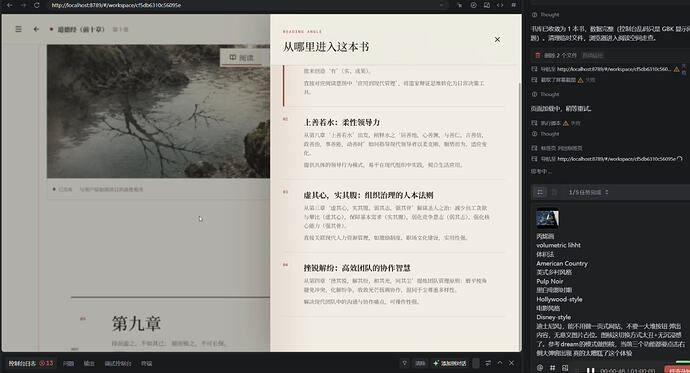
Task: Expand the 1/5 tasks completed dropdown
Action: coord(588,192)
